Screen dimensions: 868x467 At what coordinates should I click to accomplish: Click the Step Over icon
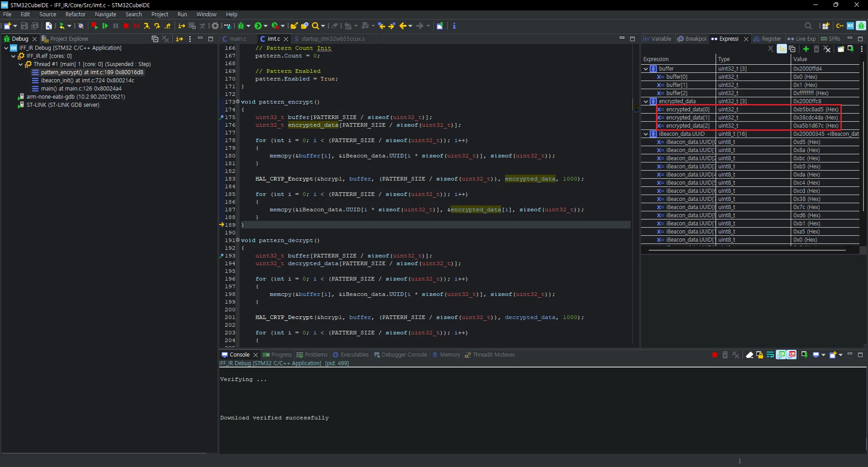(157, 26)
